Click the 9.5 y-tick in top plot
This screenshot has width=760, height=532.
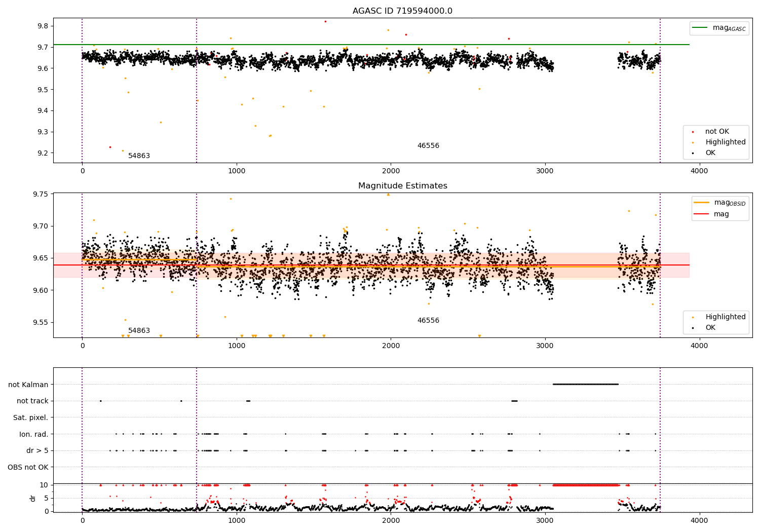43,90
